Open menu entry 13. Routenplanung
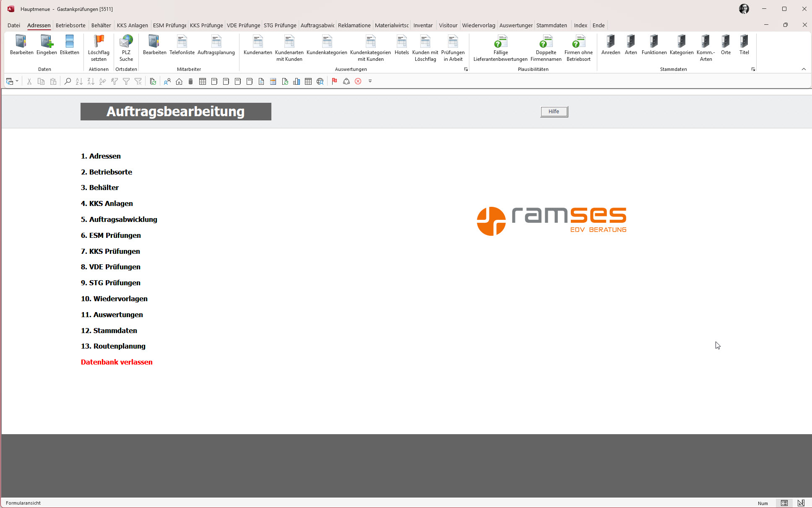Image resolution: width=812 pixels, height=508 pixels. 113,346
